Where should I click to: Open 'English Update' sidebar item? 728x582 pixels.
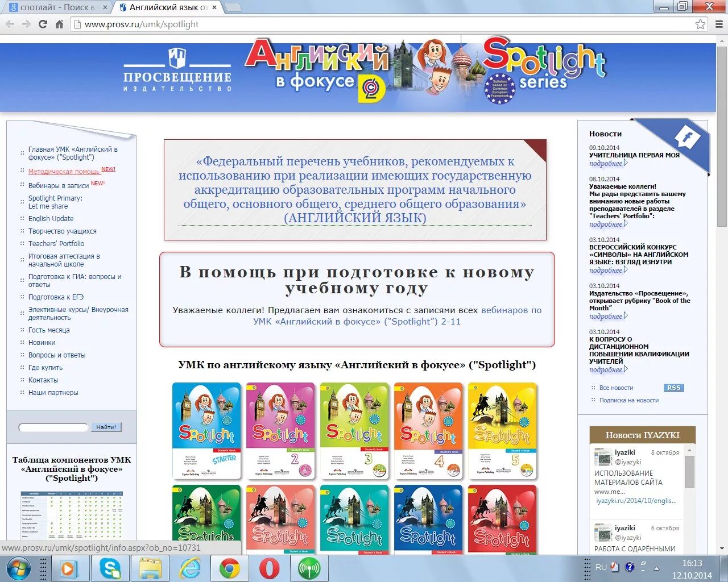point(51,218)
